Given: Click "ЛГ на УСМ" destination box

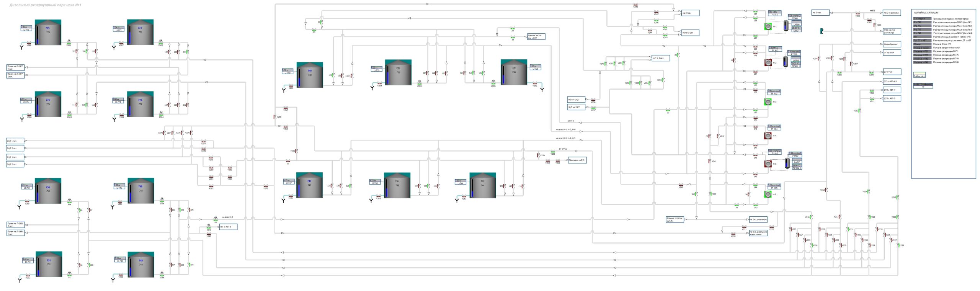Looking at the screenshot, I should [892, 52].
